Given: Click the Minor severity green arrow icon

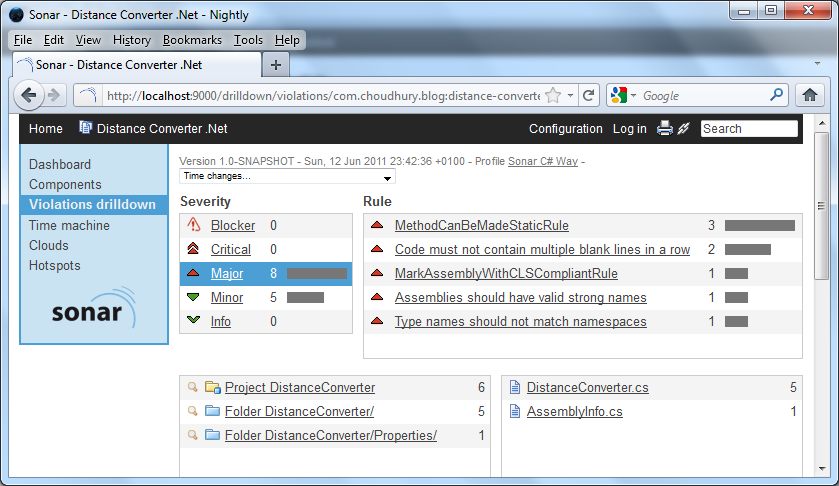Looking at the screenshot, I should coord(193,297).
